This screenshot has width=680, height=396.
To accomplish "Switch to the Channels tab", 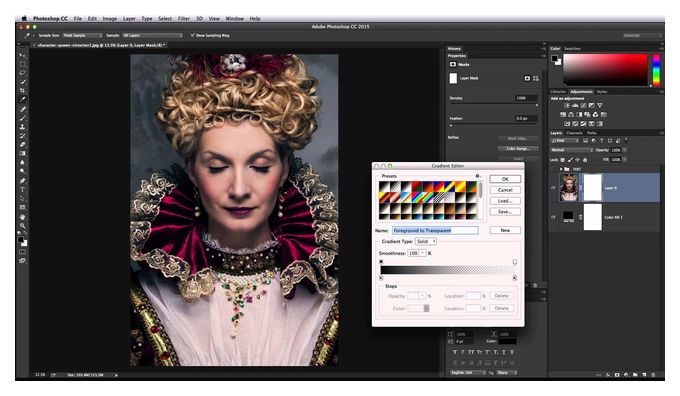I will click(x=574, y=133).
